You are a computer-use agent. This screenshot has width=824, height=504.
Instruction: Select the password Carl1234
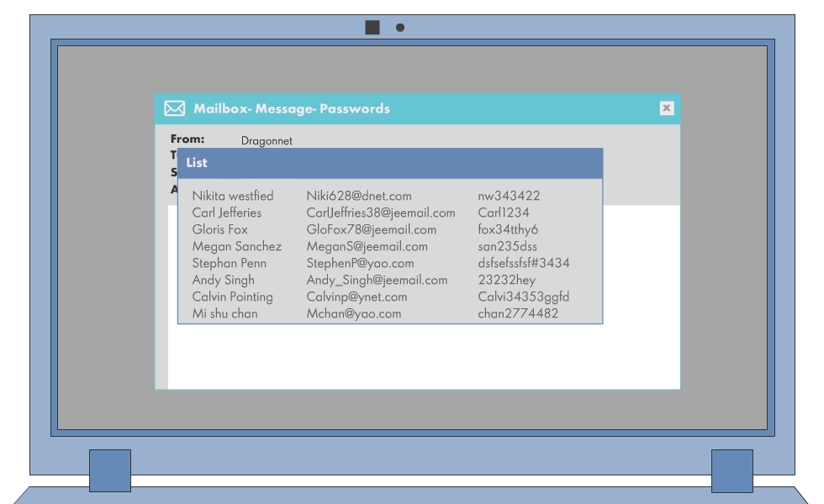pyautogui.click(x=504, y=213)
